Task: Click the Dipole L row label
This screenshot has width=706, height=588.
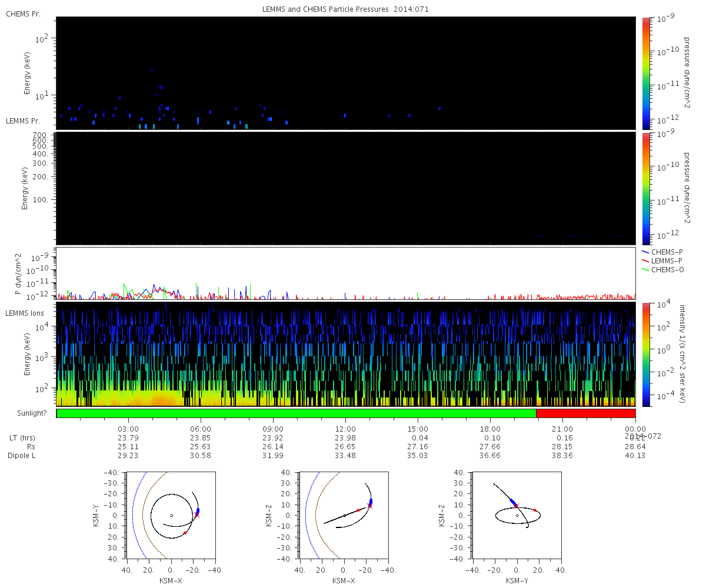Action: click(x=22, y=456)
